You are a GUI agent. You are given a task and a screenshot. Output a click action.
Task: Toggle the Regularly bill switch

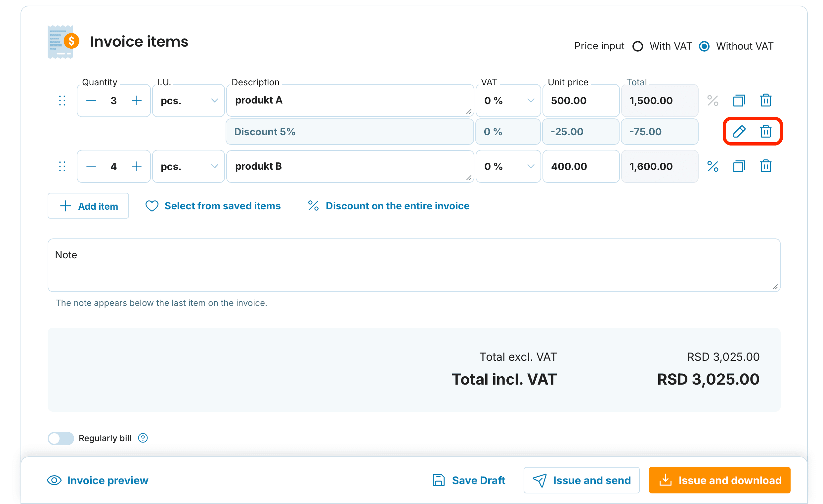coord(61,438)
